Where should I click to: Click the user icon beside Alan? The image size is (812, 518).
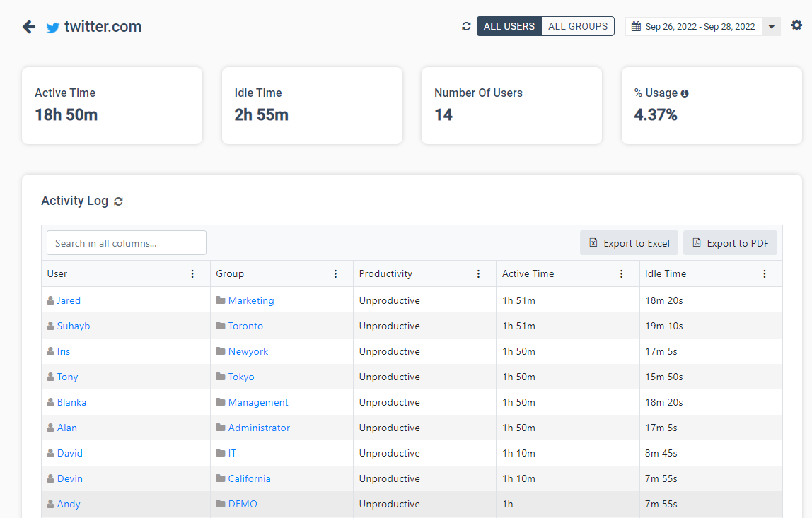(51, 428)
